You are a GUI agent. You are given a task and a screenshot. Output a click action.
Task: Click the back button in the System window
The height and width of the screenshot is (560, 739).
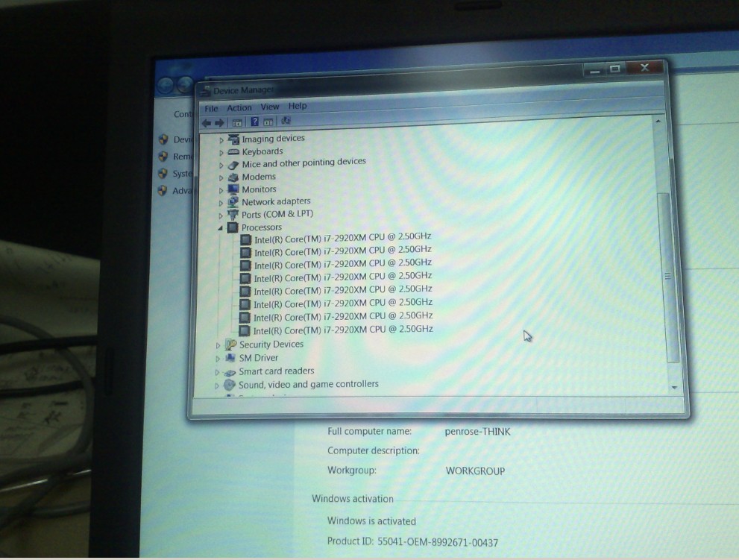166,85
